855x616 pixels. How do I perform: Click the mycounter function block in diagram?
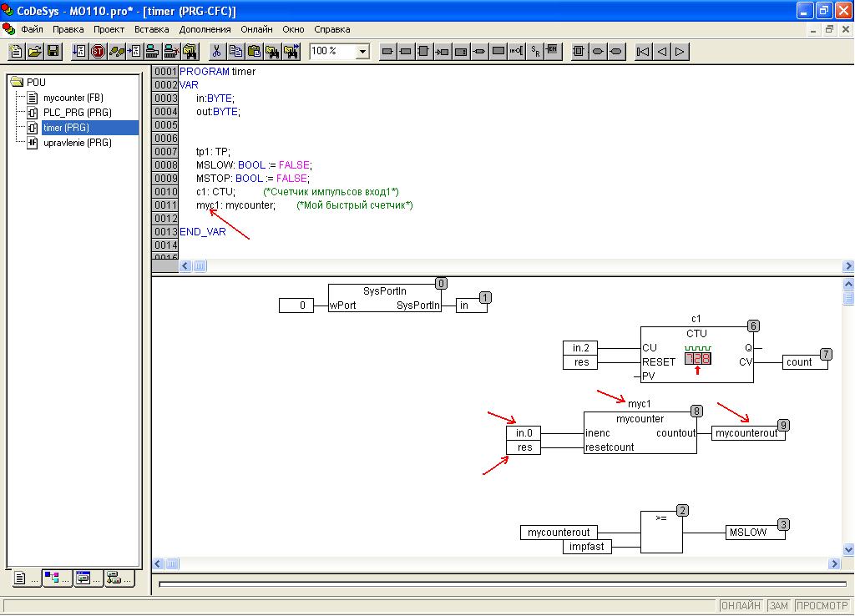click(x=640, y=433)
